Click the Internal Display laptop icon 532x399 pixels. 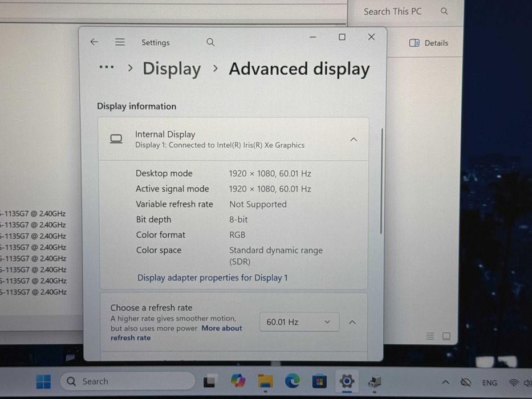coord(116,139)
